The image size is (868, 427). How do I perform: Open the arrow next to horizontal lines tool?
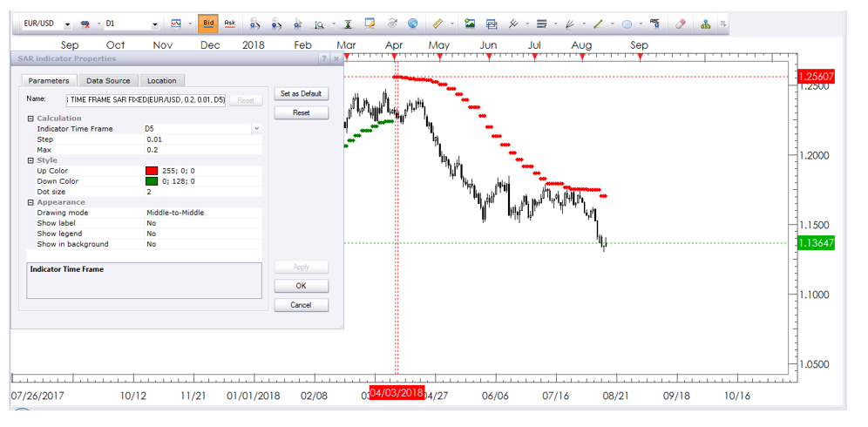pyautogui.click(x=555, y=24)
